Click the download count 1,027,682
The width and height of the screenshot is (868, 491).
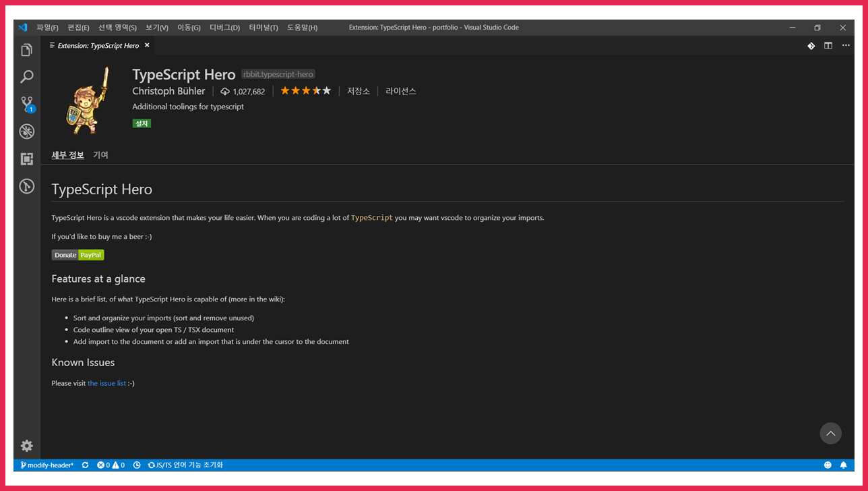coord(243,92)
